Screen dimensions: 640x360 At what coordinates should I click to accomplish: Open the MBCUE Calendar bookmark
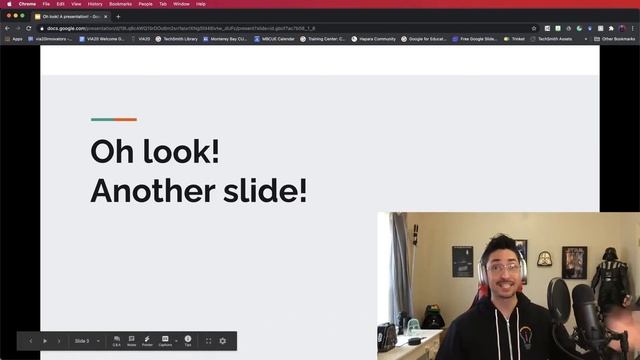(274, 39)
